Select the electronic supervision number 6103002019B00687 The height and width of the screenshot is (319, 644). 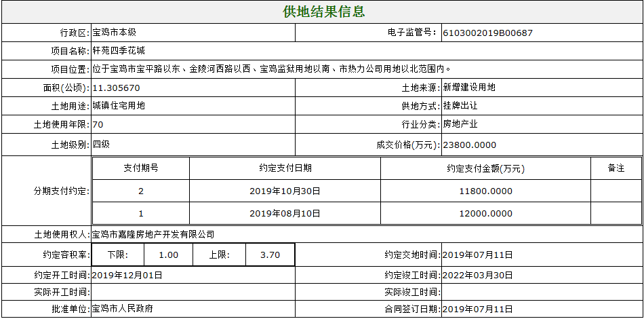click(x=487, y=33)
